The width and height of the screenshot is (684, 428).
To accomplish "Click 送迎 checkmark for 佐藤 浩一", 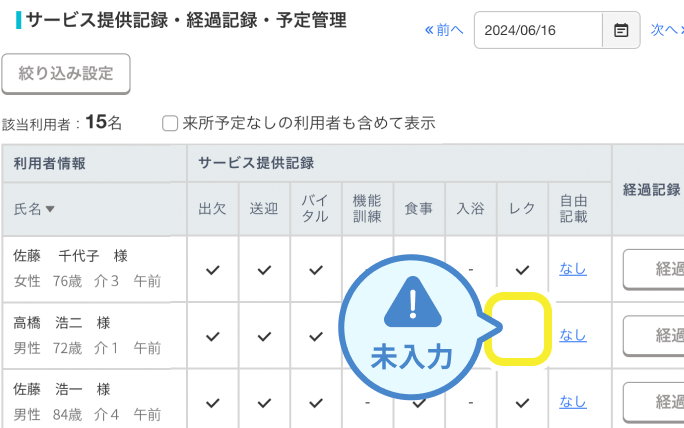I will (264, 403).
